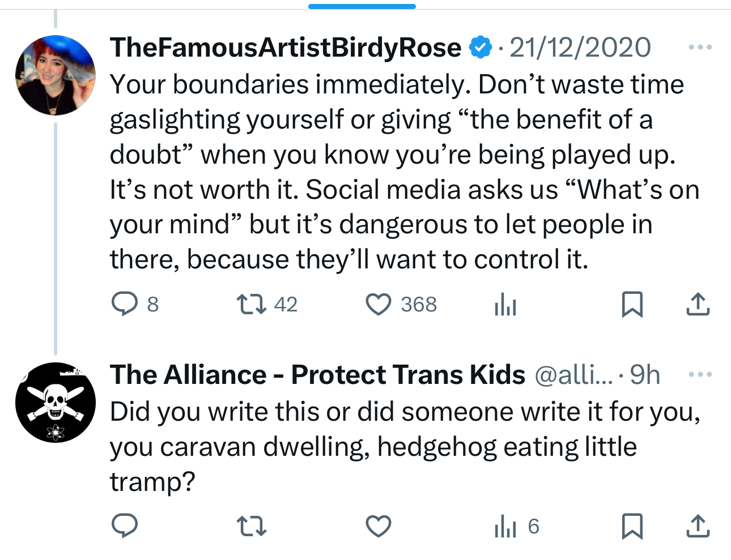
Task: Open The Alliance - Protect Trans Kids profile
Action: [x=317, y=374]
